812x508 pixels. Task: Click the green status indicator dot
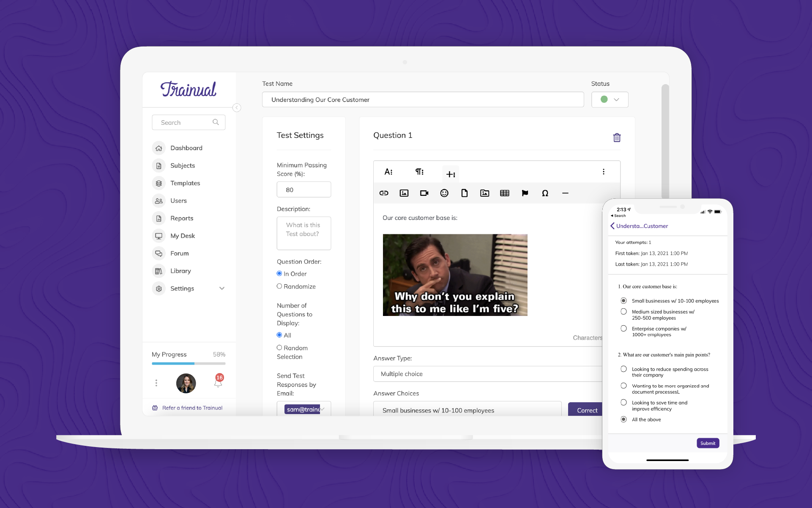[x=604, y=99]
